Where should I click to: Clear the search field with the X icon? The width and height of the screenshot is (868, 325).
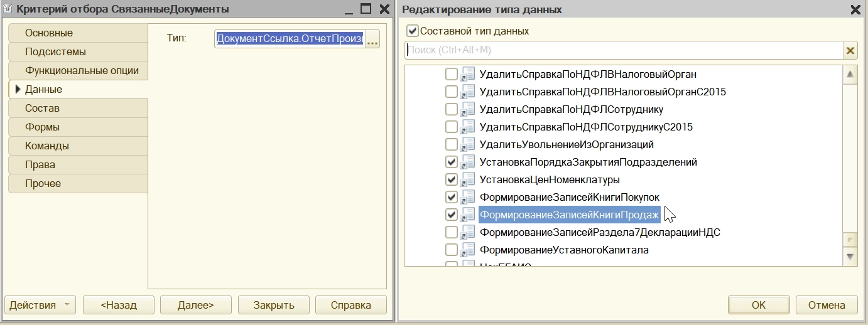coord(850,51)
